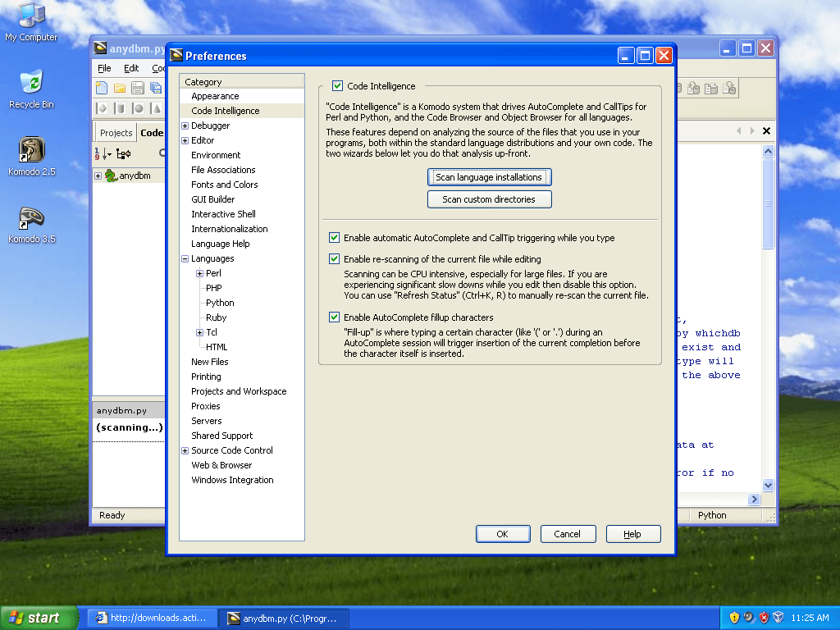Expand the Debugger category
This screenshot has height=630, width=840.
coord(185,126)
